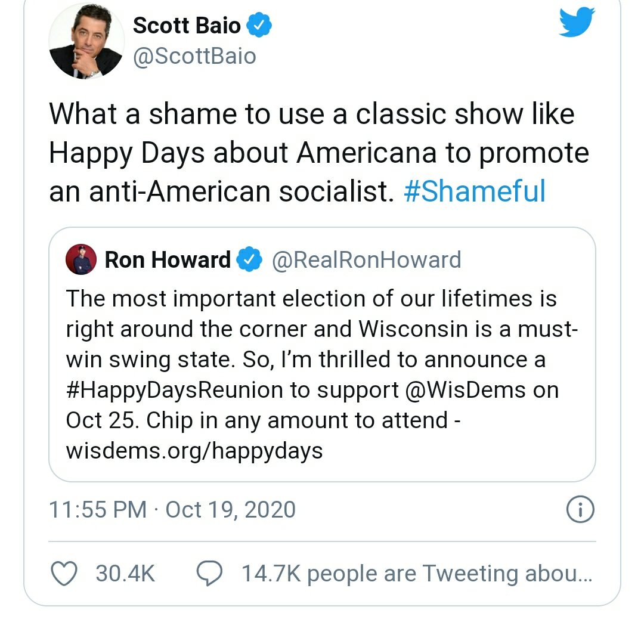
Task: Click the reply speech bubble icon
Action: pyautogui.click(x=209, y=573)
